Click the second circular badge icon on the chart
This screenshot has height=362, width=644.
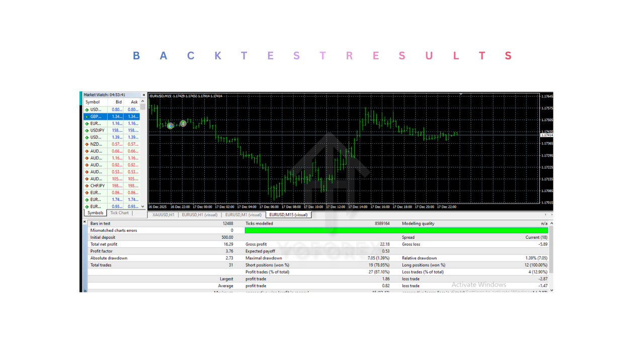[x=183, y=124]
